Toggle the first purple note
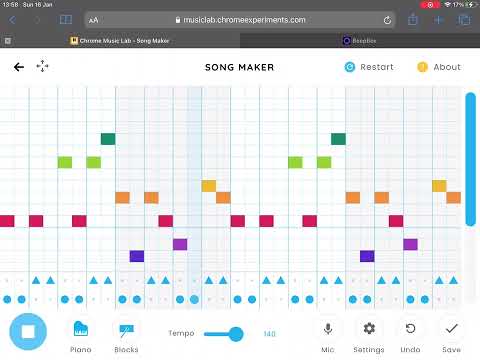This screenshot has height=360, width=480. pyautogui.click(x=180, y=244)
